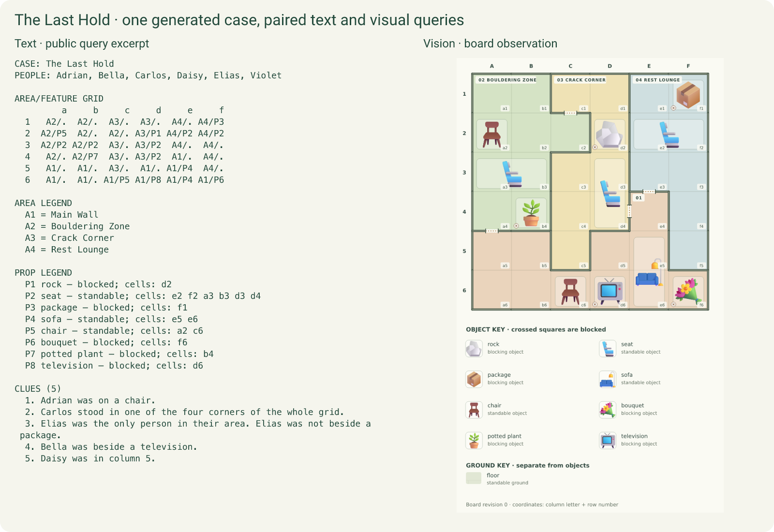The height and width of the screenshot is (532, 774).
Task: Click 'A1 = Main Wall' in the area legend
Action: click(x=61, y=215)
